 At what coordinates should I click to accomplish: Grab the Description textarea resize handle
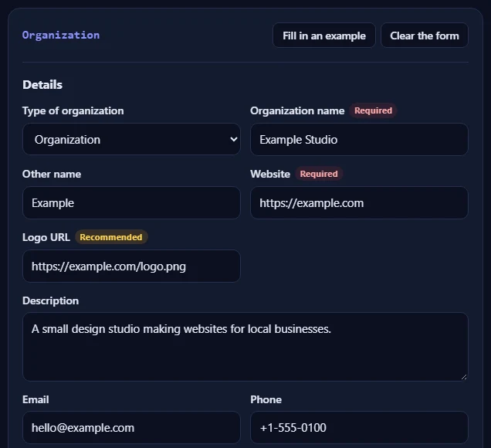point(464,377)
